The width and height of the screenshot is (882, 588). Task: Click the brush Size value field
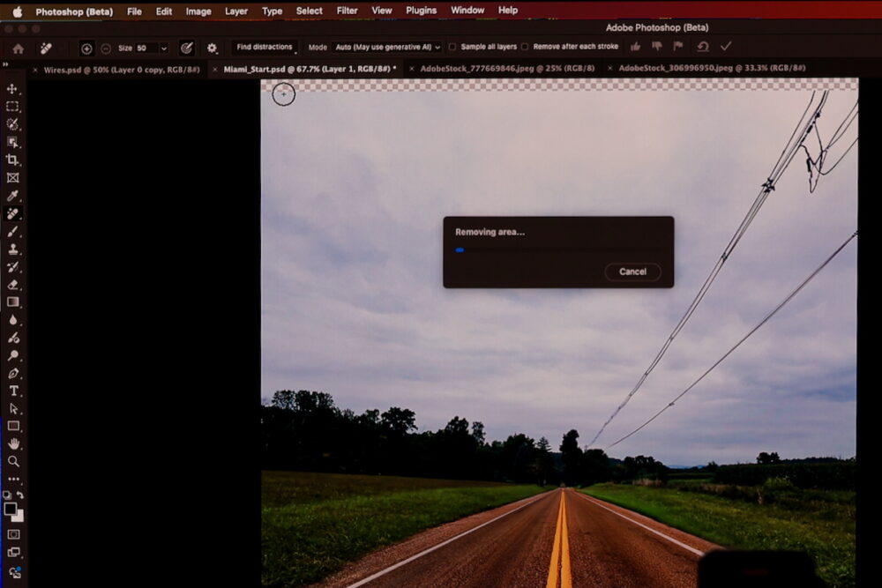145,48
